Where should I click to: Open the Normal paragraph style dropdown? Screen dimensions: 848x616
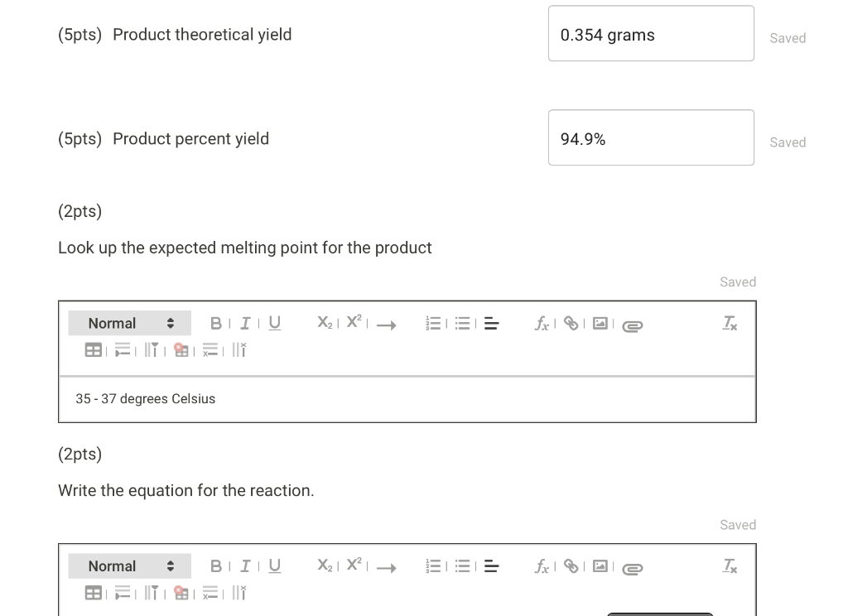point(129,323)
